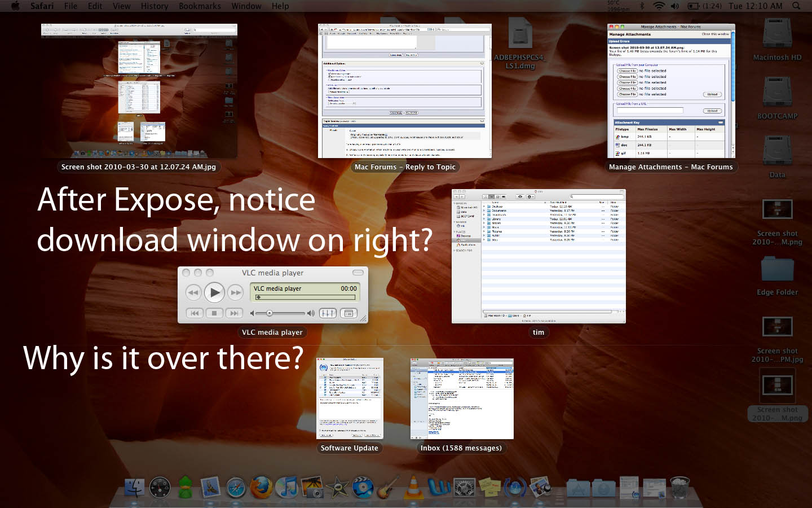
Task: Click the Manage Attachments - Mac Forums label
Action: tap(671, 167)
